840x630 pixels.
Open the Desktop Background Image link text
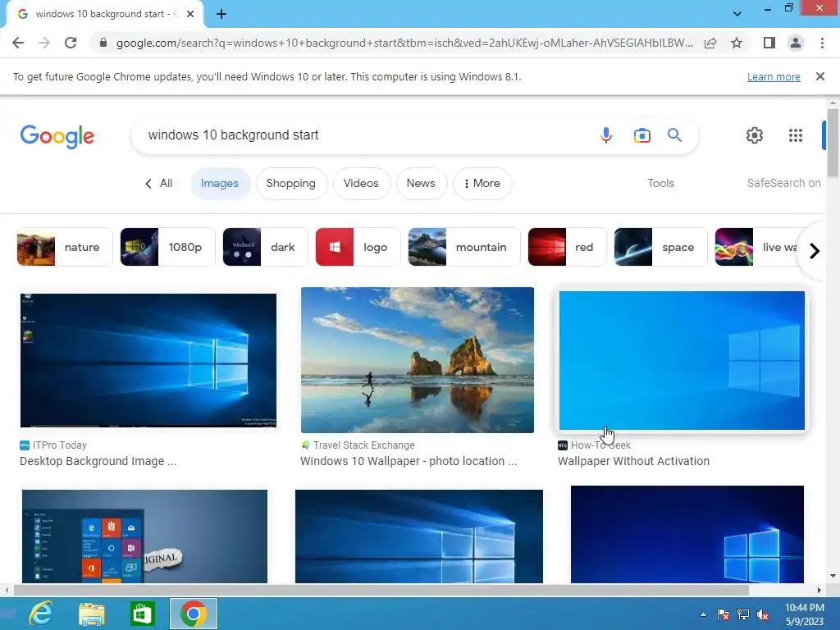coord(98,461)
